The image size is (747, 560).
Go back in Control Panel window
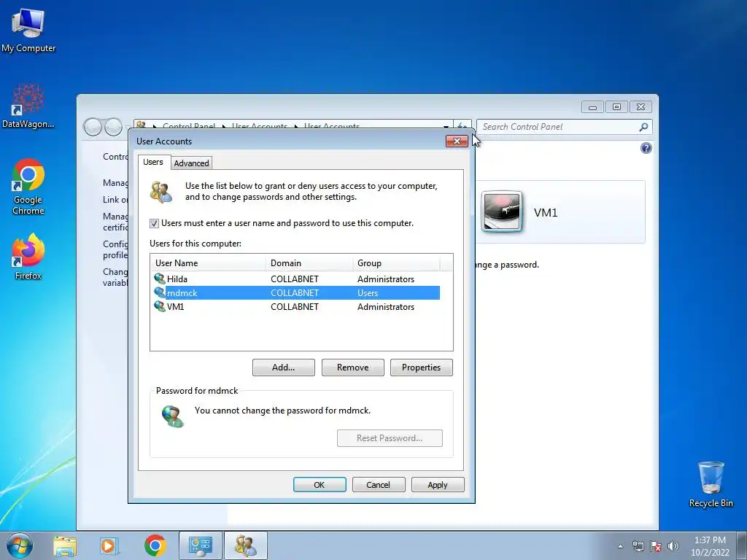tap(93, 127)
